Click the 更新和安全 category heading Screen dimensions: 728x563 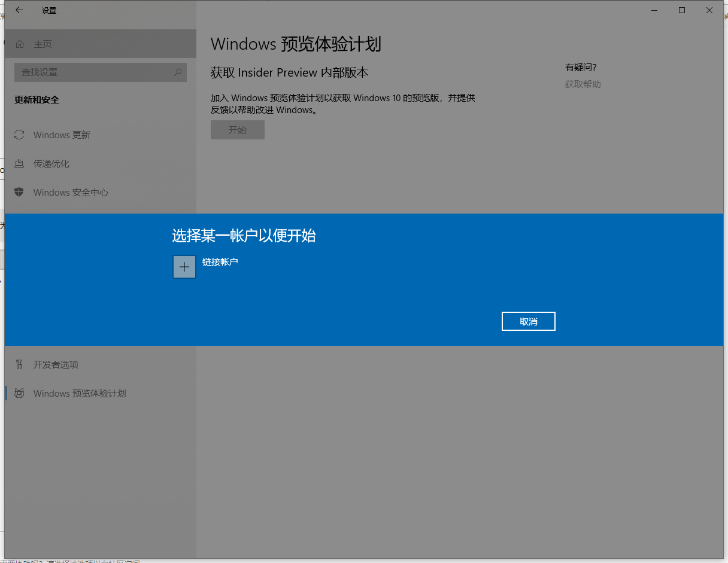point(37,100)
